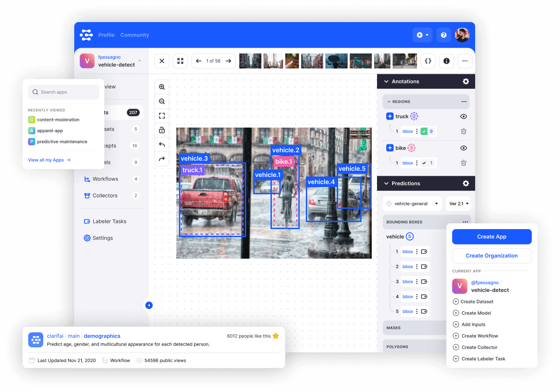Undo the last annotation change
Screen dimensions: 560x392
click(x=162, y=144)
